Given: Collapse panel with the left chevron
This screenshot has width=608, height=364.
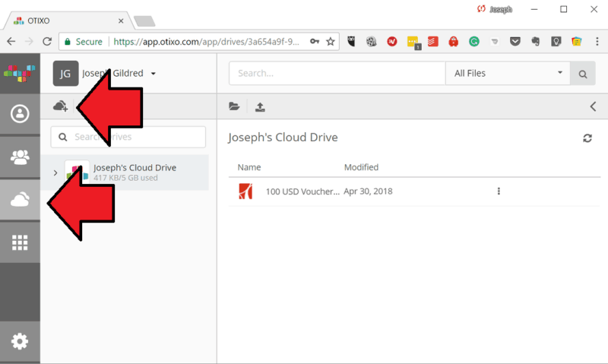Looking at the screenshot, I should coord(593,106).
